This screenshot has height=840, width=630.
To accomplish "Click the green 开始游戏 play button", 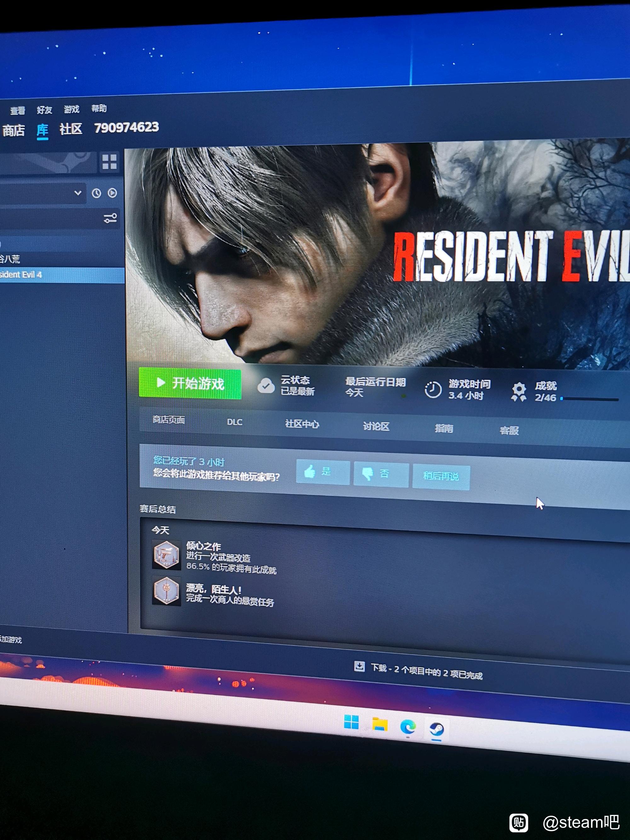I will (x=190, y=384).
